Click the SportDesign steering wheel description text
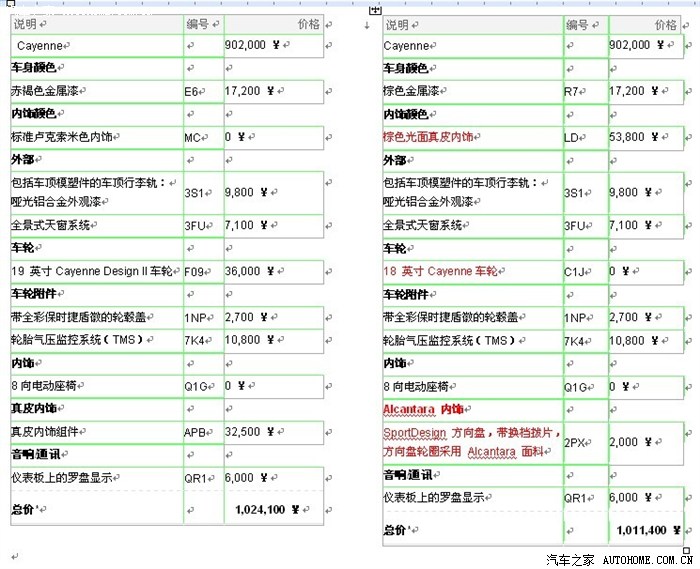The width and height of the screenshot is (700, 569). click(x=471, y=442)
